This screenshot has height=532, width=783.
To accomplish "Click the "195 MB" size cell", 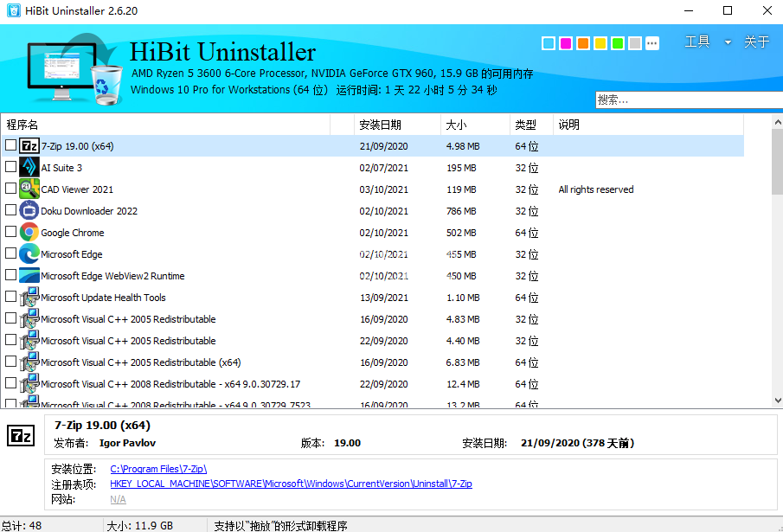I will click(x=461, y=168).
